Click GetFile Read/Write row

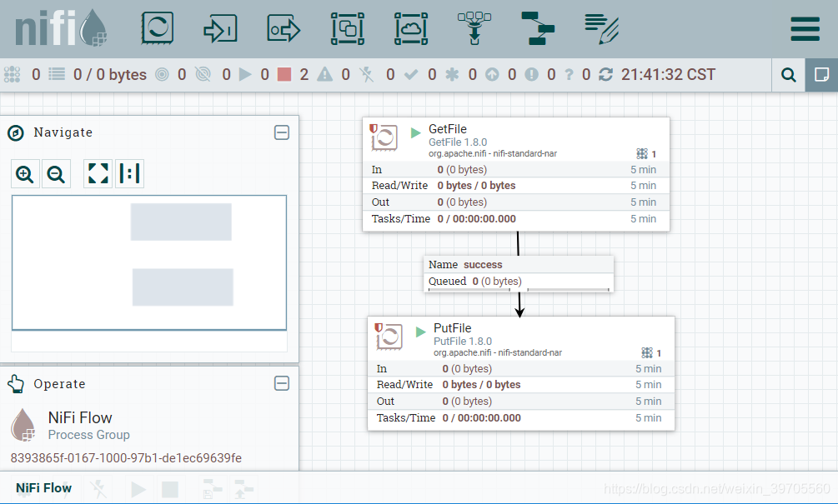516,185
